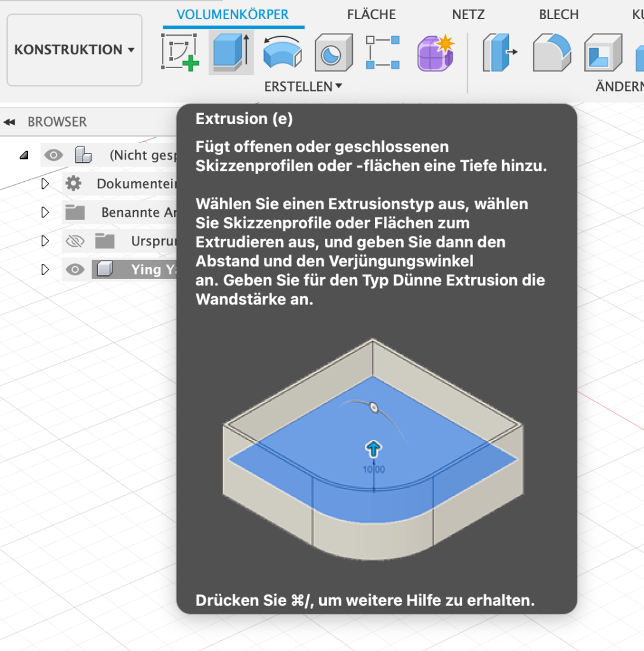Click the rectangular pattern icon

(x=383, y=52)
